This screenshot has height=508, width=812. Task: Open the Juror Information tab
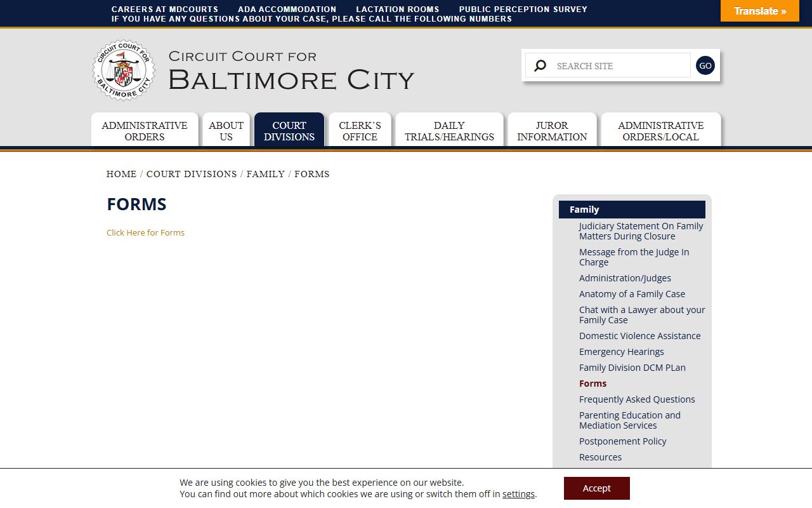pyautogui.click(x=552, y=131)
